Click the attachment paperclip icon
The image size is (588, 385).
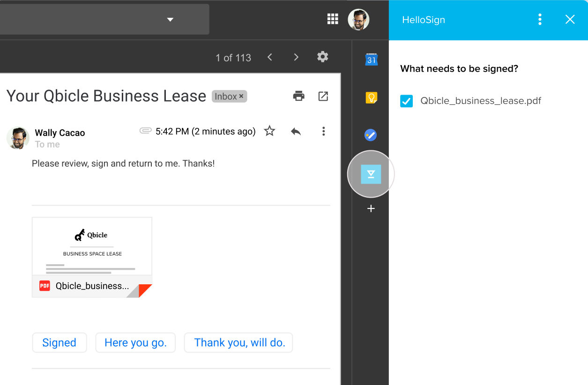tap(146, 131)
